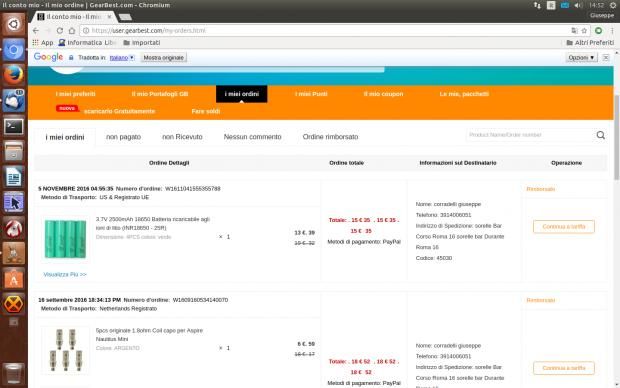Go to 'I miei preferiti' menu
Screen dimensions: 620x388
(76, 94)
